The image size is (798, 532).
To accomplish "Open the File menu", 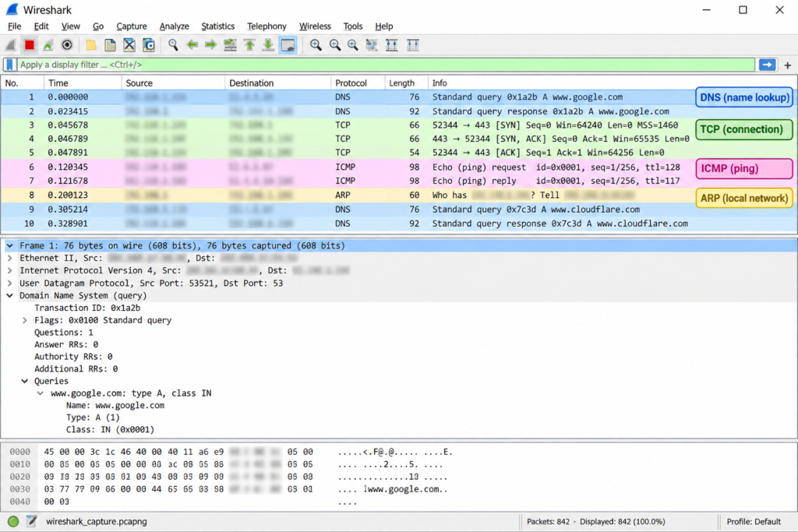I will pos(14,26).
